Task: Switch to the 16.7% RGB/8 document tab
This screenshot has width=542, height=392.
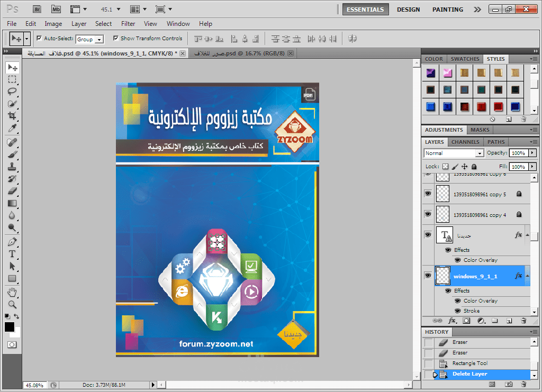Action: (239, 53)
